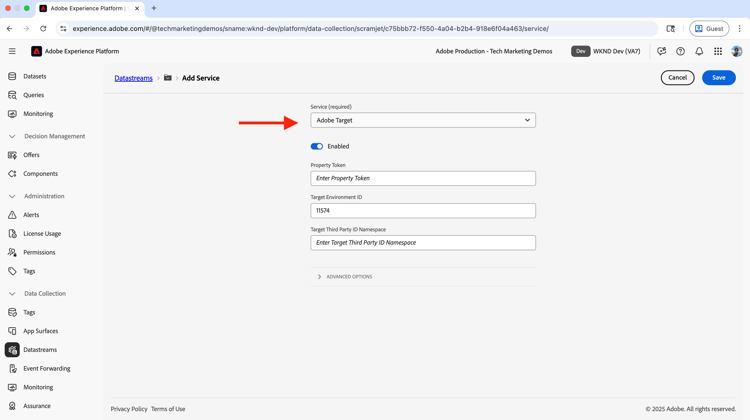Open Tags under Administration
This screenshot has height=420, width=750.
click(29, 271)
